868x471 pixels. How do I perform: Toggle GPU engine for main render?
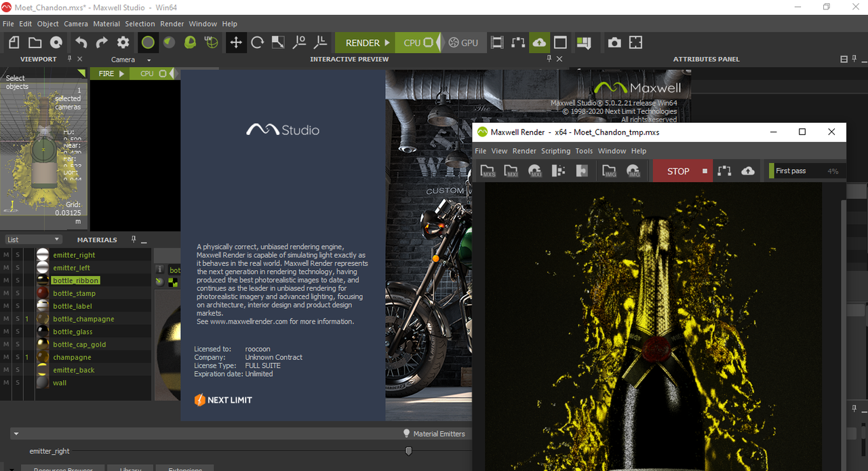tap(463, 43)
